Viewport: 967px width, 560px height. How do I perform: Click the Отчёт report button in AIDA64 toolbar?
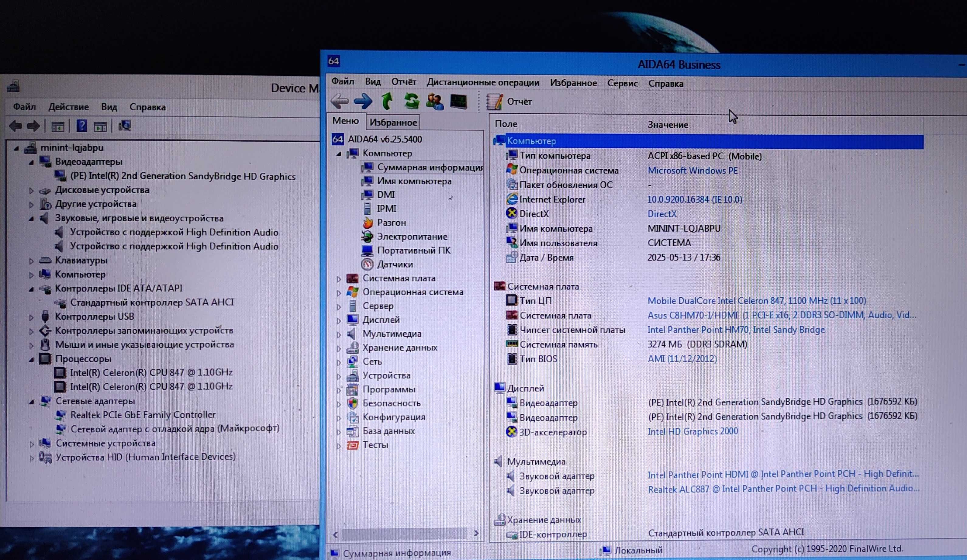click(509, 102)
